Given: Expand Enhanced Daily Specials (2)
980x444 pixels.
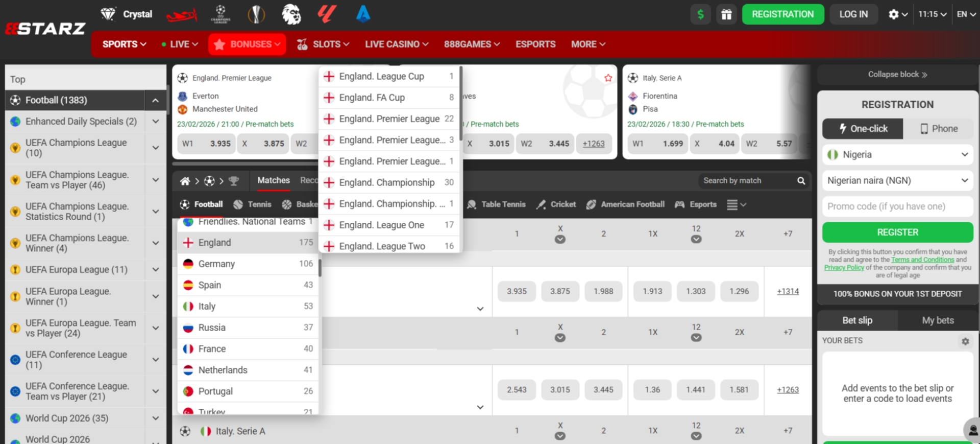Looking at the screenshot, I should pos(155,122).
